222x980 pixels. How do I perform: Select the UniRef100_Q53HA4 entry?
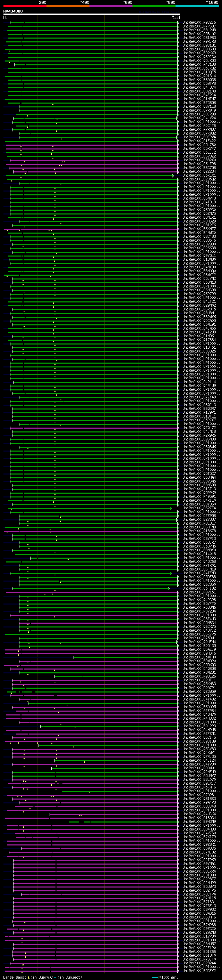click(199, 477)
